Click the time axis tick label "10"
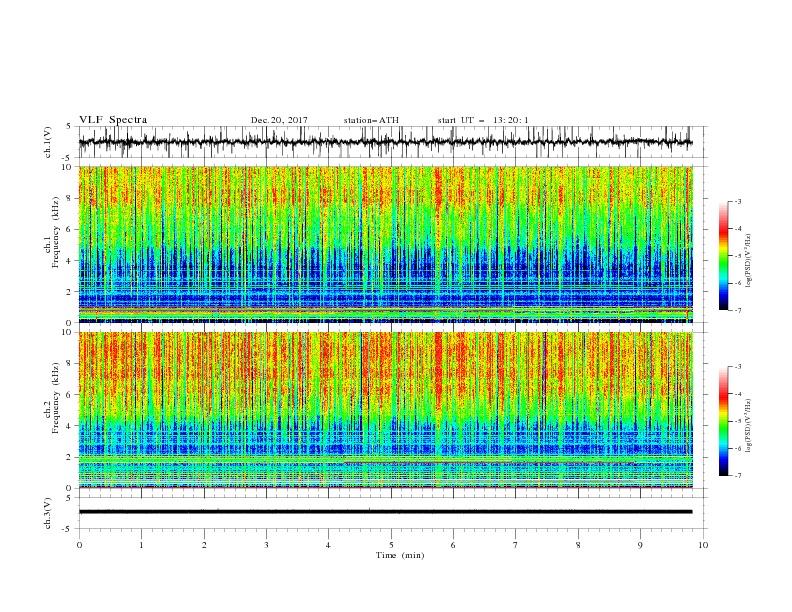The height and width of the screenshot is (612, 792). pos(703,545)
